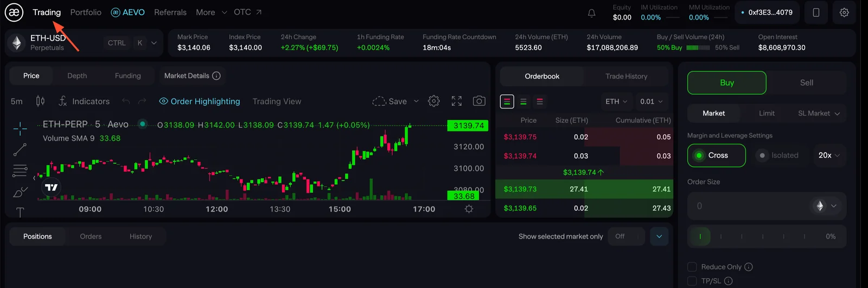
Task: Enable the Reduce Only checkbox
Action: click(x=692, y=267)
